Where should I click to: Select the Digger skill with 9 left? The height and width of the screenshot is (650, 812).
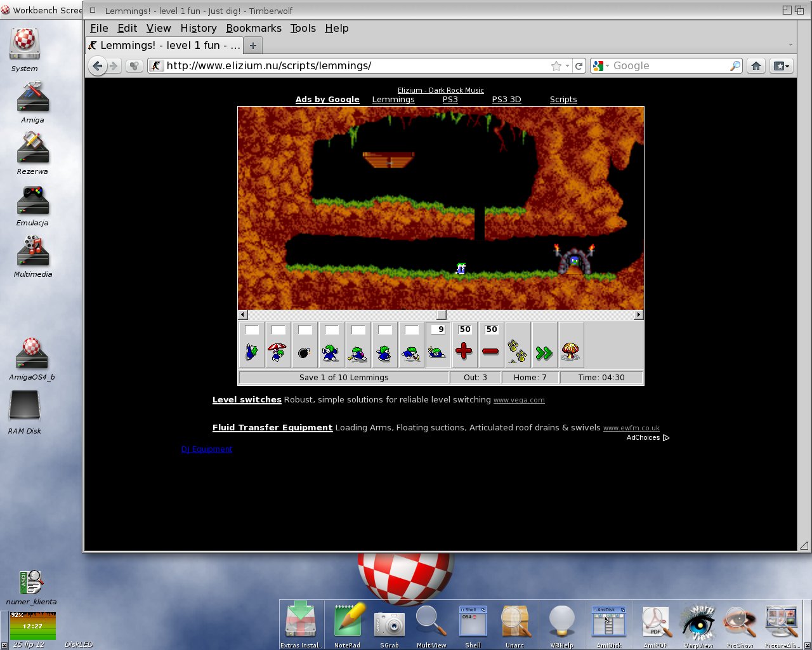click(438, 344)
